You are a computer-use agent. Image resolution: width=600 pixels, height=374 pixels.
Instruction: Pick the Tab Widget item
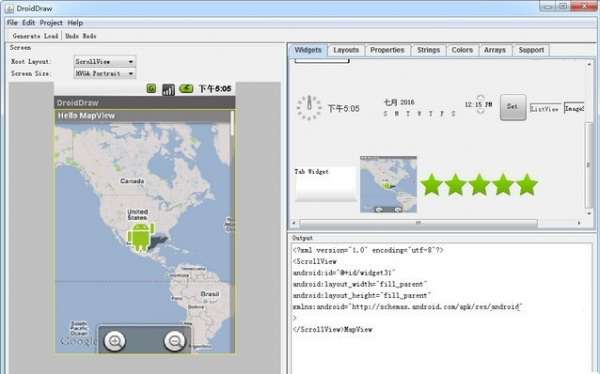(326, 184)
